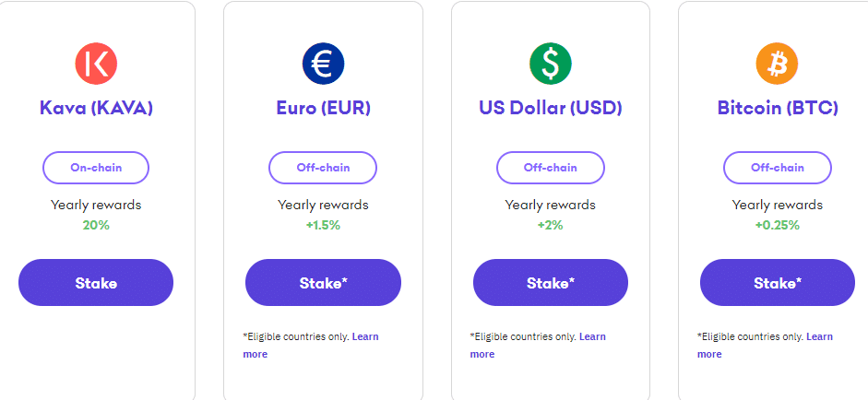Click the Kava (KAVA) heading
Image resolution: width=868 pixels, height=400 pixels.
96,108
